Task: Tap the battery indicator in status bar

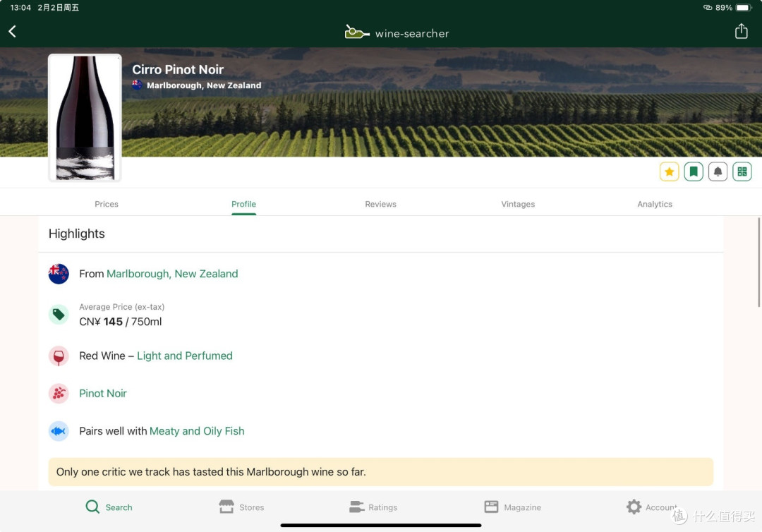Action: 744,7
